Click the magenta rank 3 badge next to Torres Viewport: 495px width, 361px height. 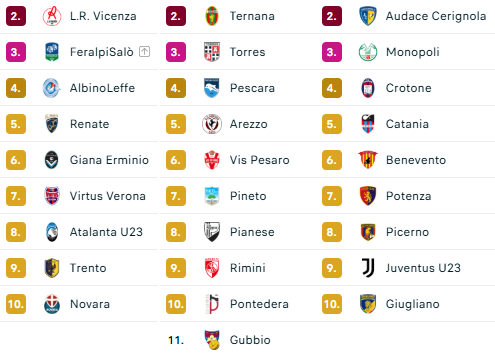point(176,52)
